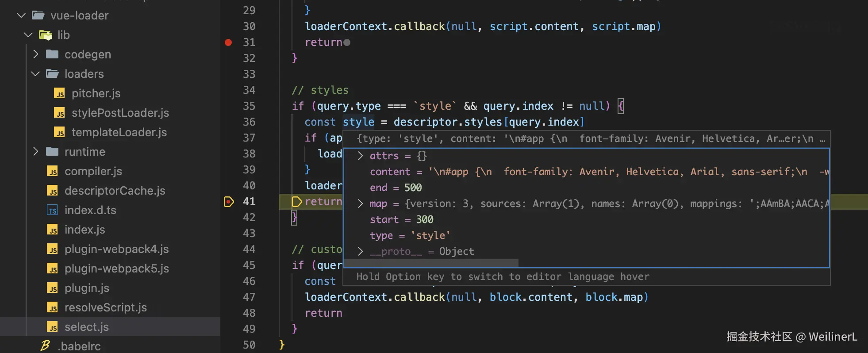Open descriptorCache.js file
Screen dimensions: 868x353
[x=115, y=191]
